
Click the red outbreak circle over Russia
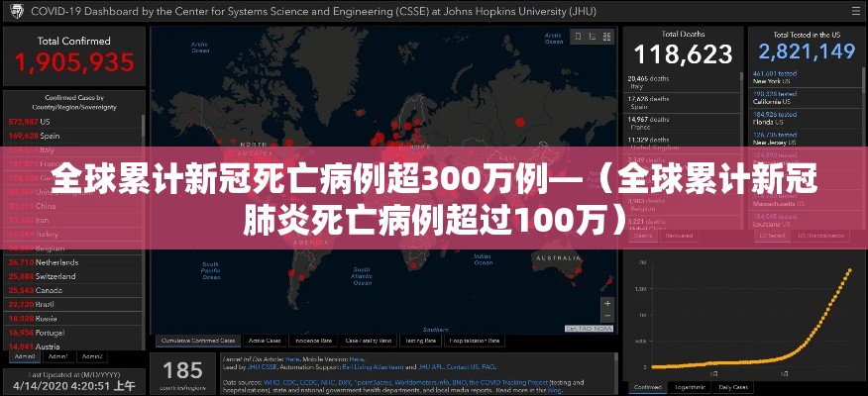[520, 122]
